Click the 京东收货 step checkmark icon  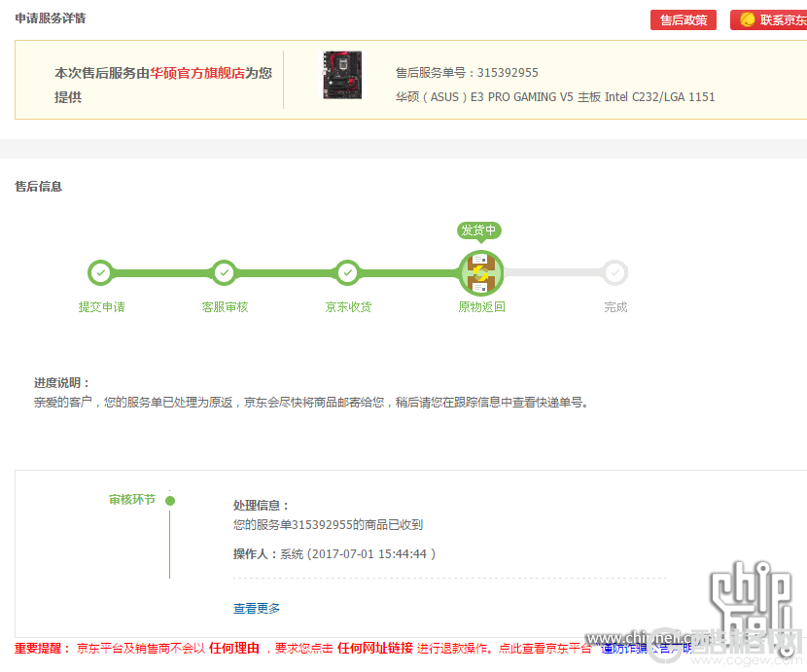click(348, 272)
